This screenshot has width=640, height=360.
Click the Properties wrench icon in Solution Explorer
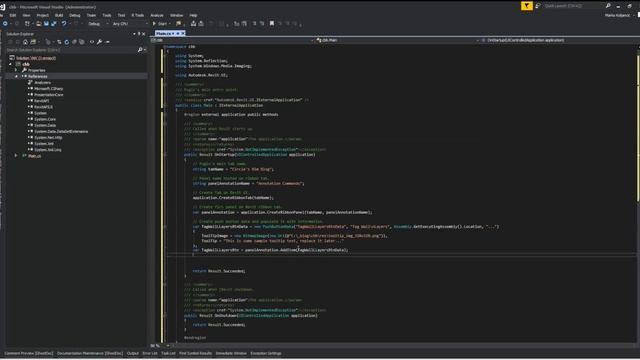point(99,42)
